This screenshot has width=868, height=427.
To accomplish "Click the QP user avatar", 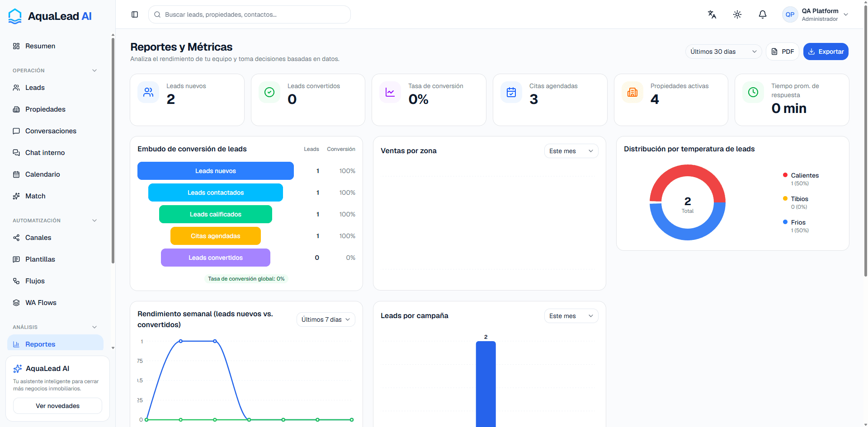I will (790, 14).
